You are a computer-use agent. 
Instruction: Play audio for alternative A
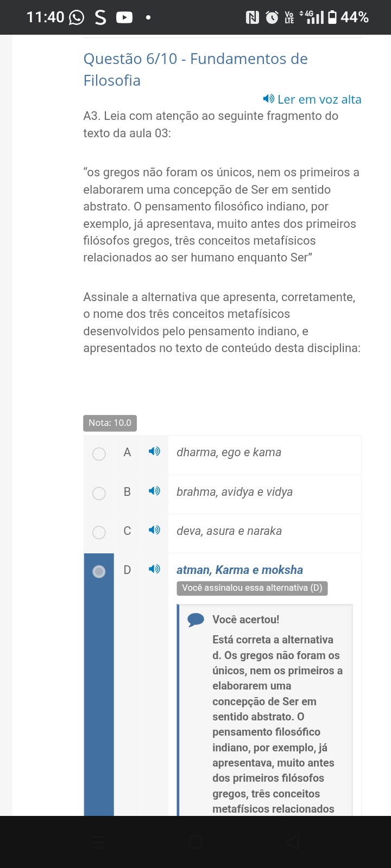154,451
